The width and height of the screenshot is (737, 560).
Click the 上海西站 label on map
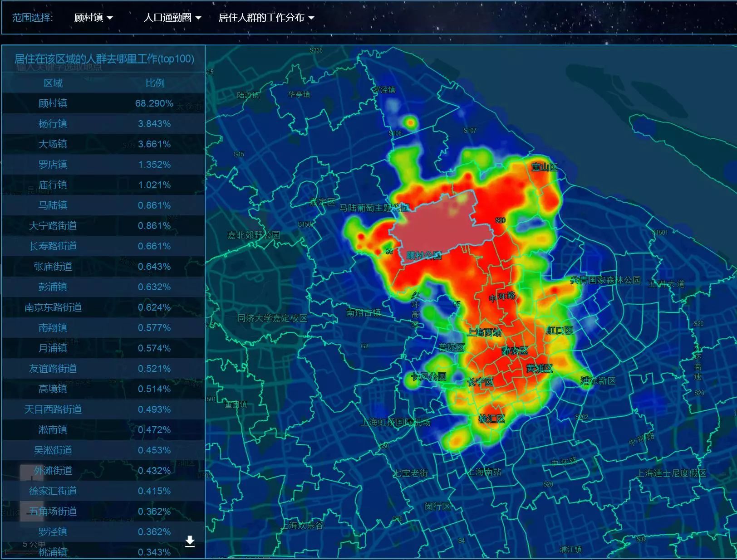coord(484,332)
